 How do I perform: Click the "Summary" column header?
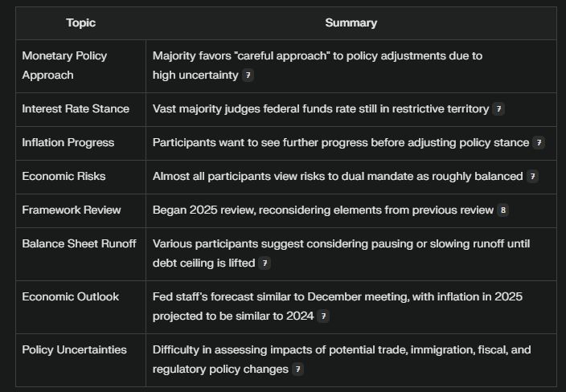pos(351,23)
